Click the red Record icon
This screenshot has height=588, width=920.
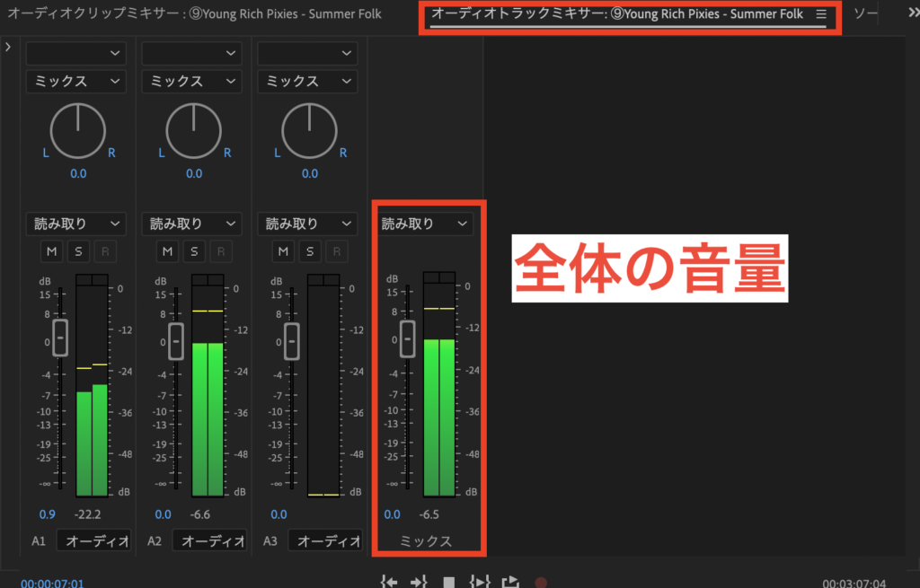click(x=540, y=581)
